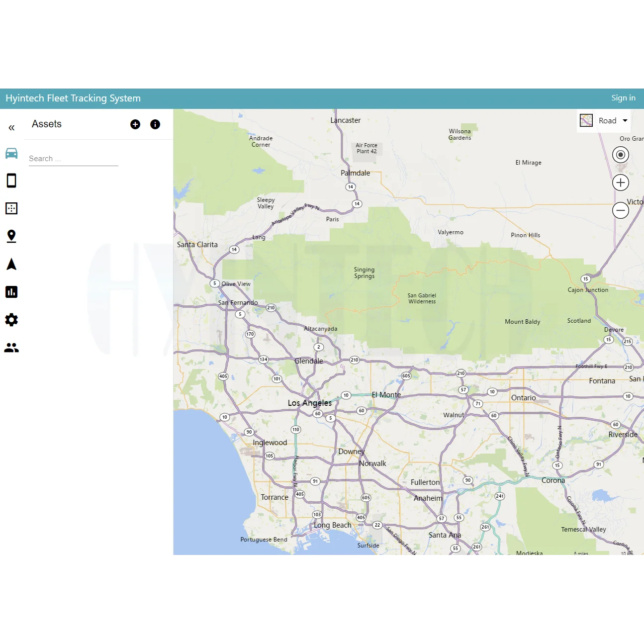Screen dimensions: 644x644
Task: Collapse the Assets panel with the double chevron
Action: (x=11, y=127)
